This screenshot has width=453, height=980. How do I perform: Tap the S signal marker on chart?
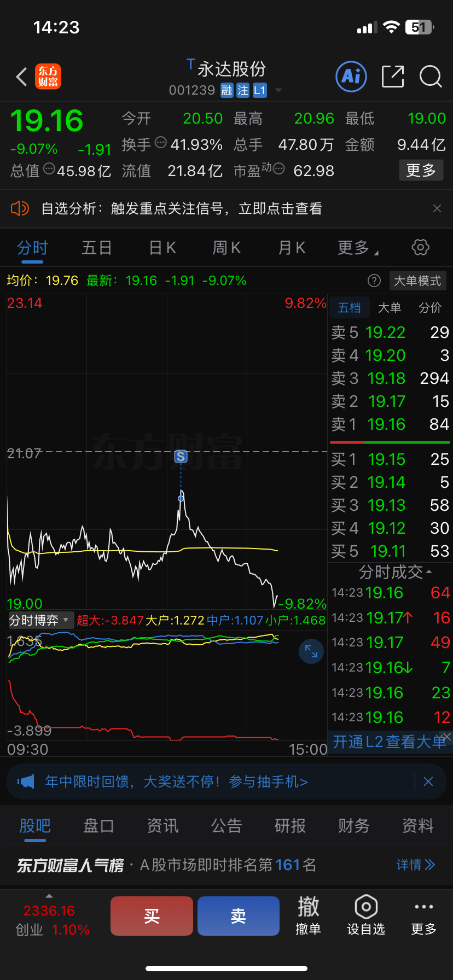(x=181, y=456)
